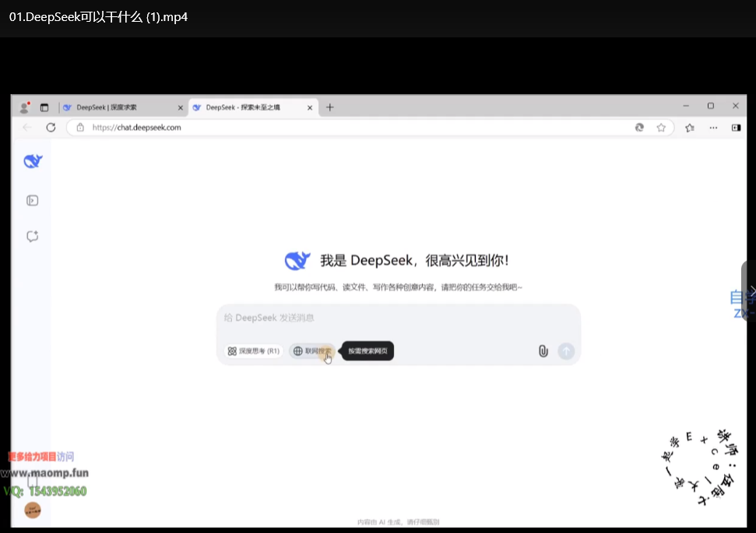
Task: Click the whale logo beside greeting
Action: pyautogui.click(x=297, y=261)
